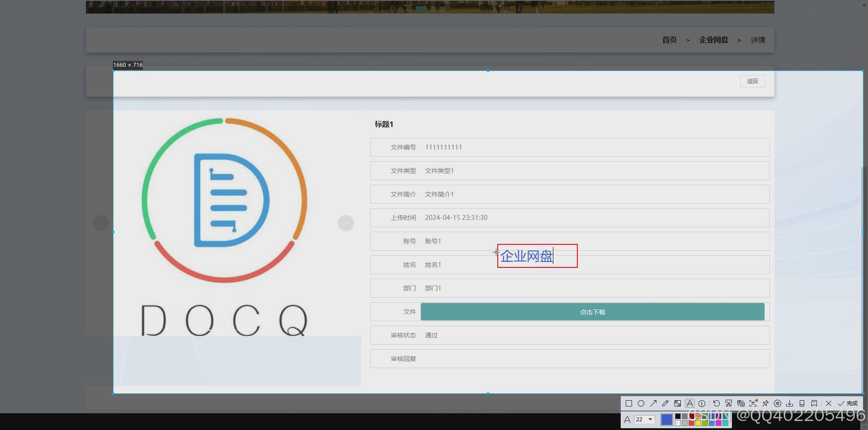Expand the left carousel arrow on the image

tap(101, 223)
